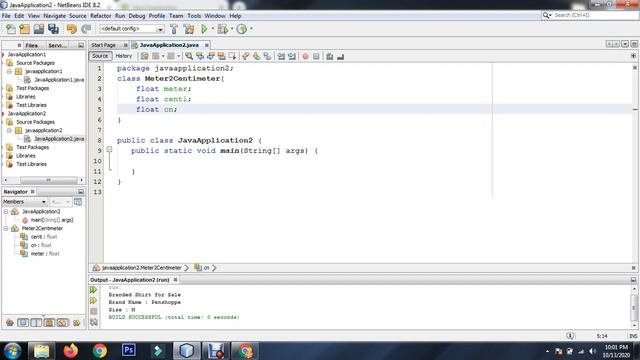Select main method in Navigator
640x360 pixels.
52,220
